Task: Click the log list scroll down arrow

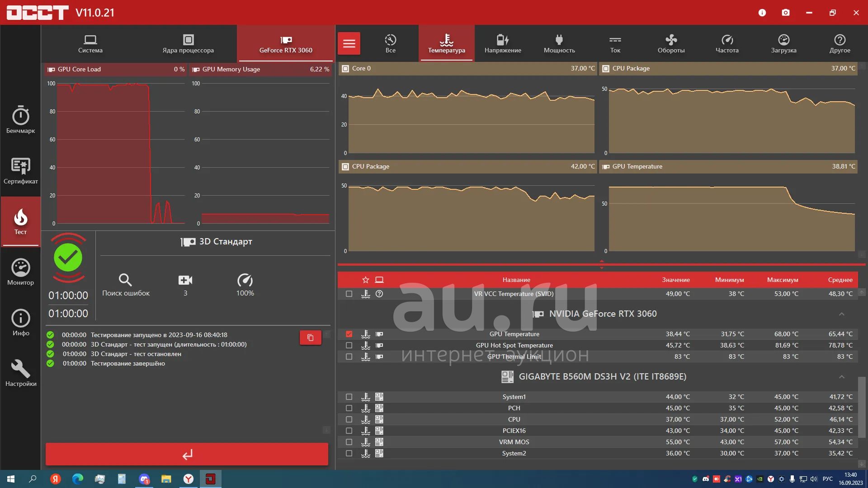Action: tap(326, 430)
